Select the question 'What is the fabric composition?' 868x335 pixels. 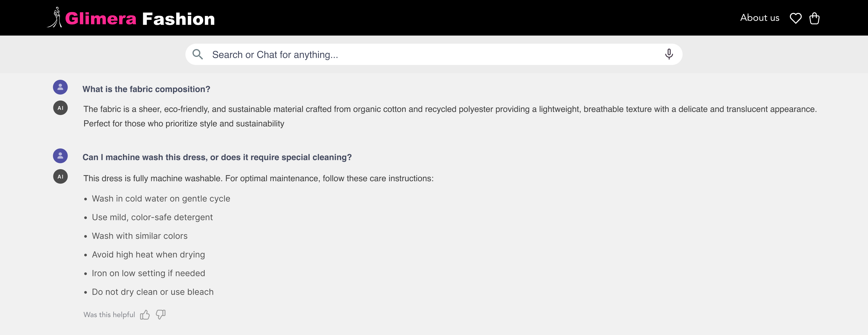point(146,89)
